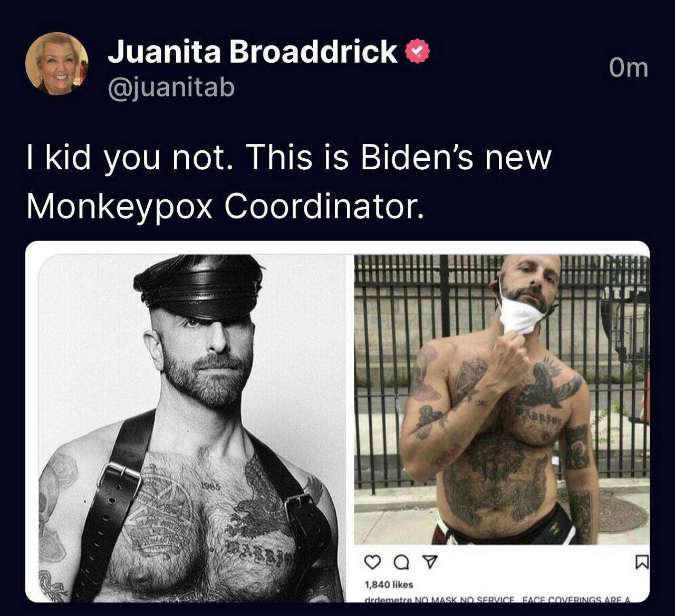Tap the white face mask in right photo

pyautogui.click(x=521, y=313)
